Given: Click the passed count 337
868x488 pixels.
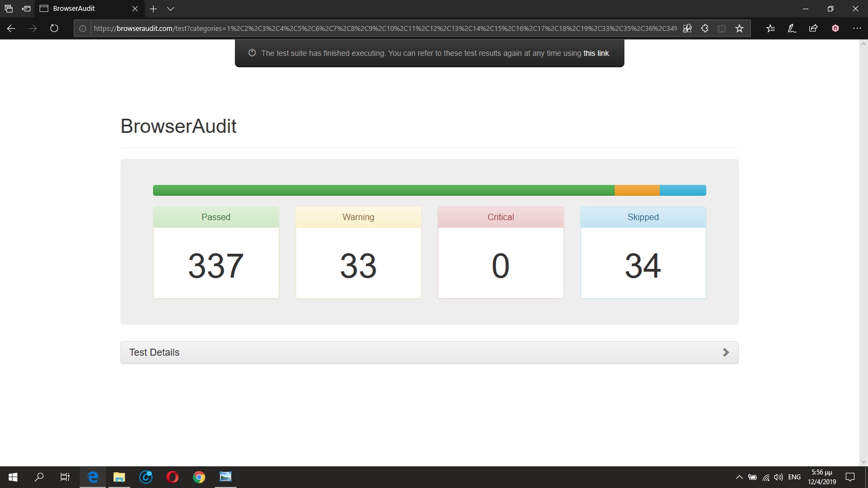Looking at the screenshot, I should (216, 266).
